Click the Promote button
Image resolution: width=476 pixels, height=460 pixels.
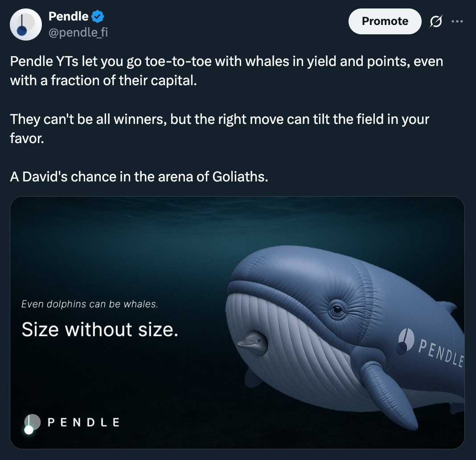point(385,21)
